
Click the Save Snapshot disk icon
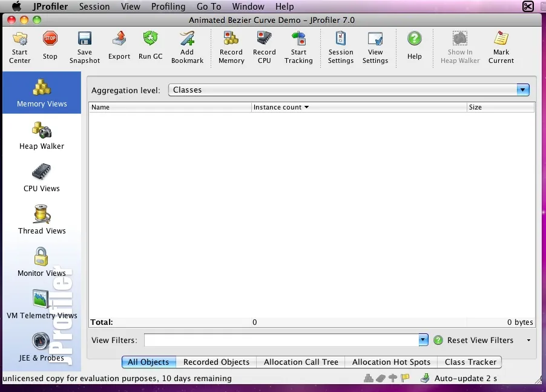click(x=85, y=39)
